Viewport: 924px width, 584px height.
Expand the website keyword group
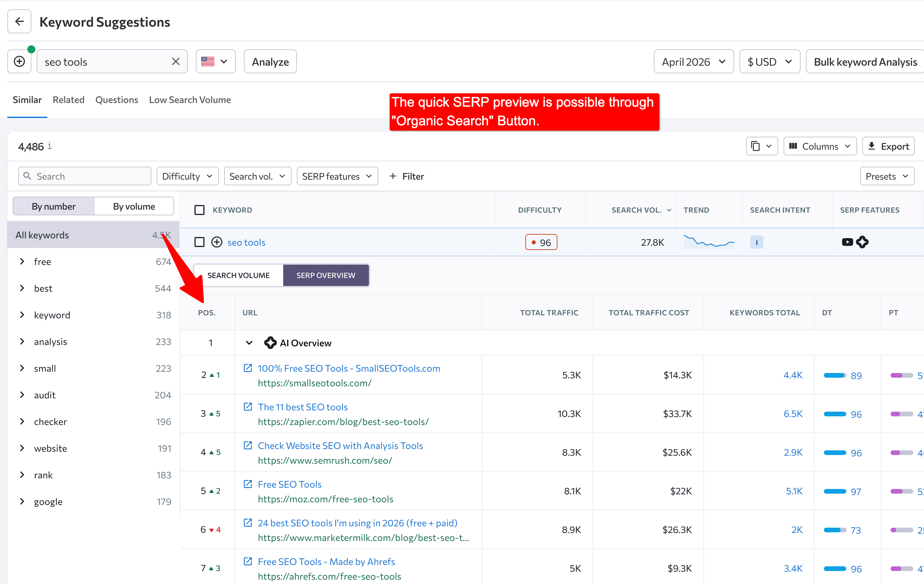pos(22,448)
